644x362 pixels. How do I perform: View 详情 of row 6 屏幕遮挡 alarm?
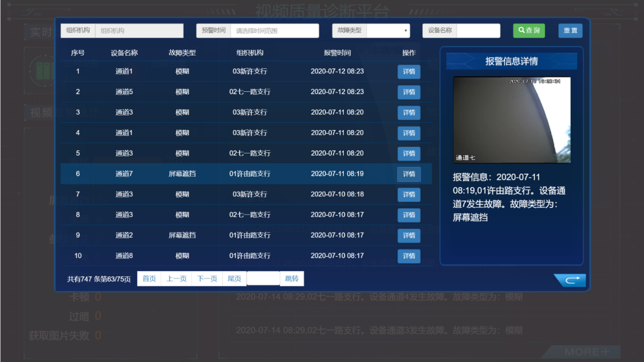(409, 174)
